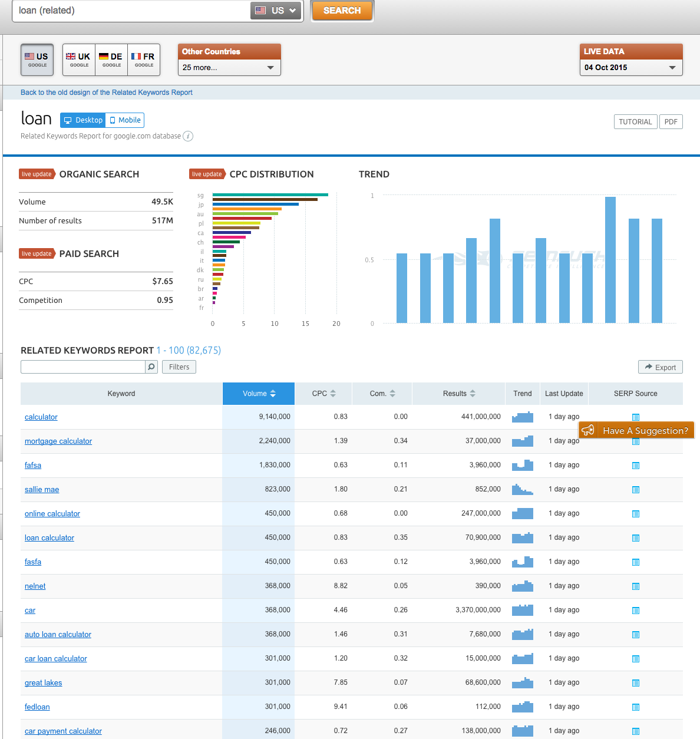
Task: Switch to Desktop view
Action: click(82, 120)
